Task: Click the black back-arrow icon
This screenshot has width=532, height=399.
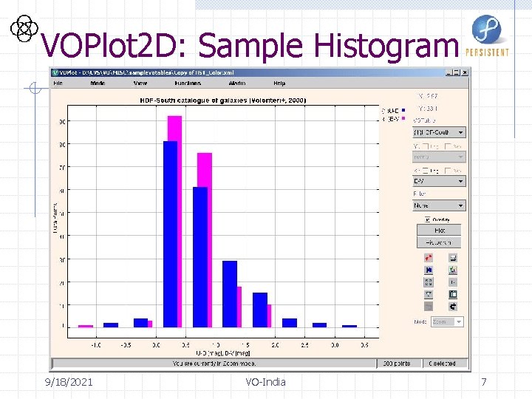Action: (453, 307)
